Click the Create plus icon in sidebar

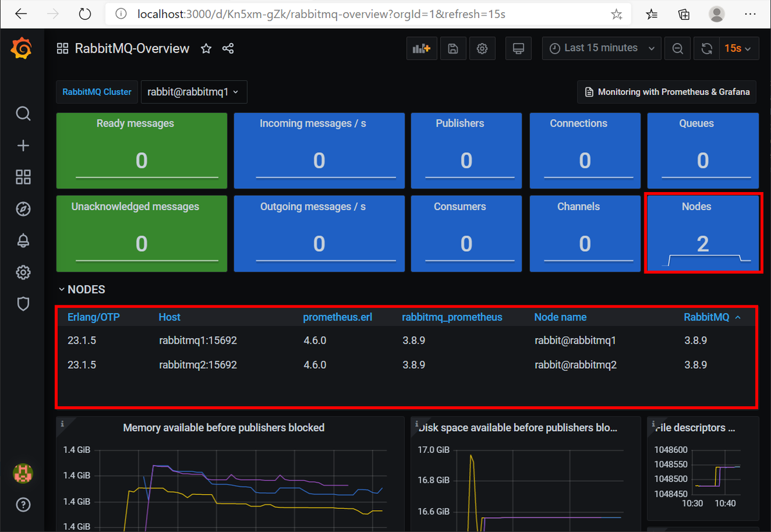point(23,145)
